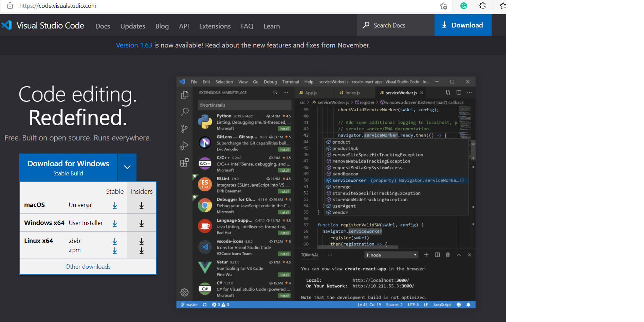The width and height of the screenshot is (644, 322).
Task: Select serviceWorker suggestion in autocomplete list
Action: pos(397,181)
